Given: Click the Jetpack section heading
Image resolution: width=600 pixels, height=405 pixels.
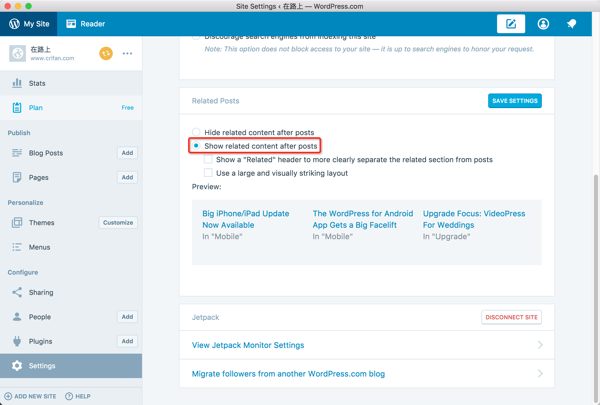Looking at the screenshot, I should (x=205, y=317).
